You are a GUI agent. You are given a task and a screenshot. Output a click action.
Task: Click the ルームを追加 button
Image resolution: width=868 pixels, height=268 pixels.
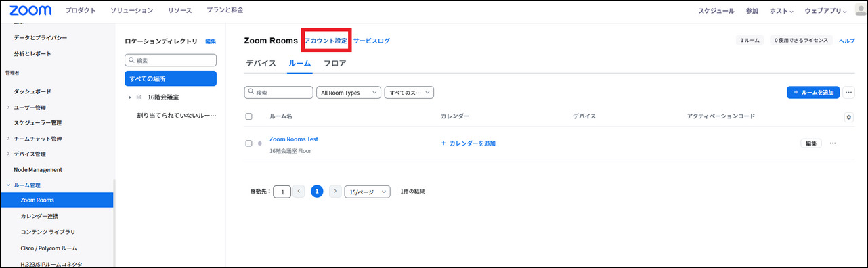813,92
